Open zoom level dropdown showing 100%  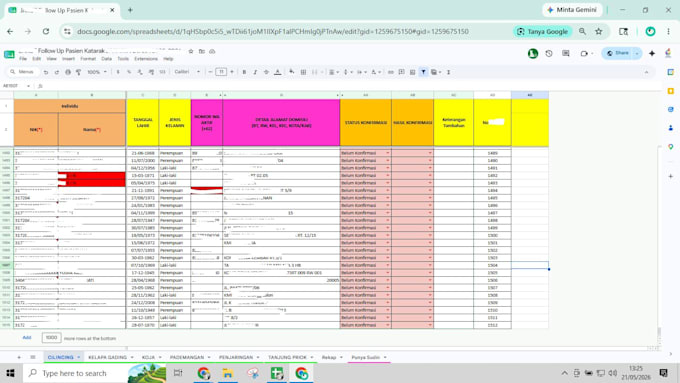(x=97, y=72)
